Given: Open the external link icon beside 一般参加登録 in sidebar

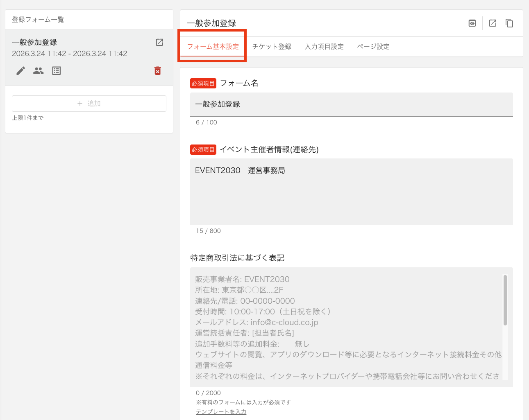Looking at the screenshot, I should click(x=159, y=42).
